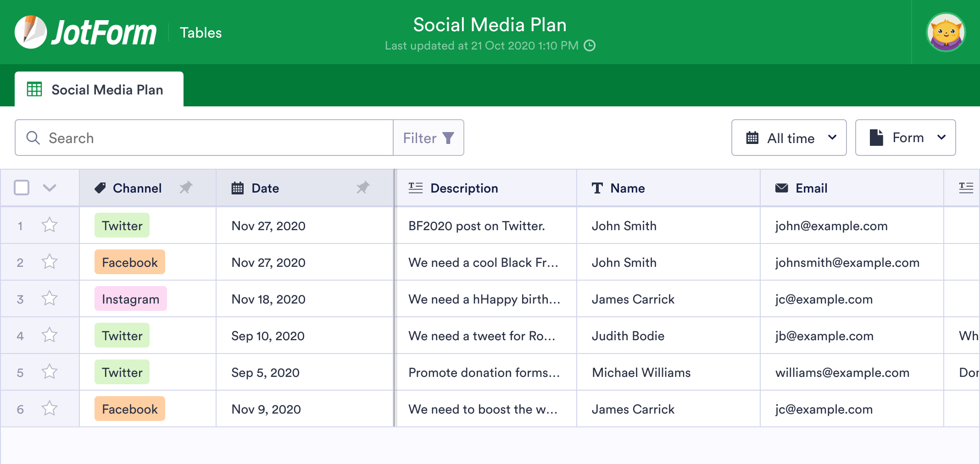Screen dimensions: 980x464
Task: Click the envelope icon in the Email header
Action: point(781,188)
